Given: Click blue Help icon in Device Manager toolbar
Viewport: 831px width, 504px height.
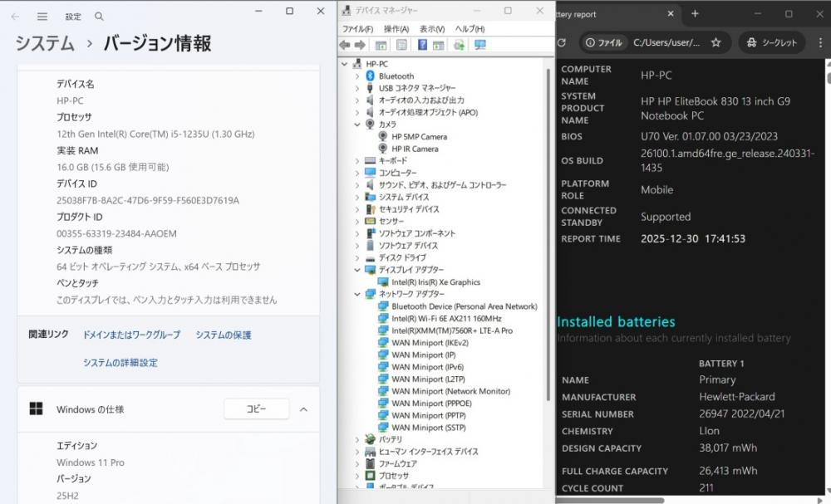Looking at the screenshot, I should pyautogui.click(x=422, y=45).
